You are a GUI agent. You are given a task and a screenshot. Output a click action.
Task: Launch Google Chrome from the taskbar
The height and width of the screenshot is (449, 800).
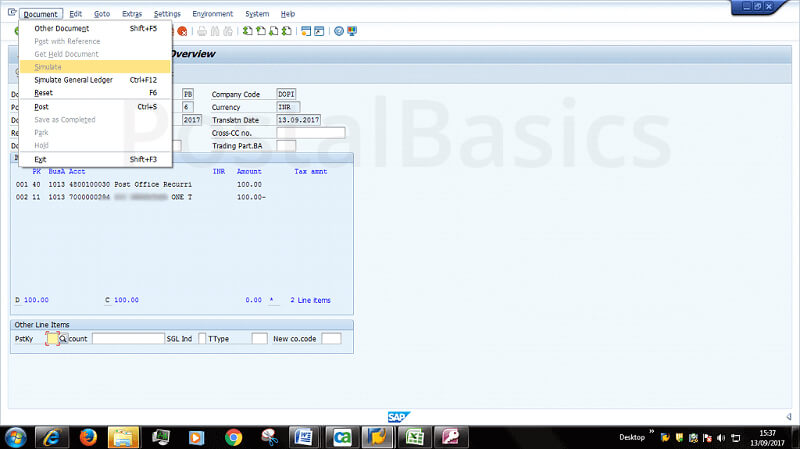233,437
